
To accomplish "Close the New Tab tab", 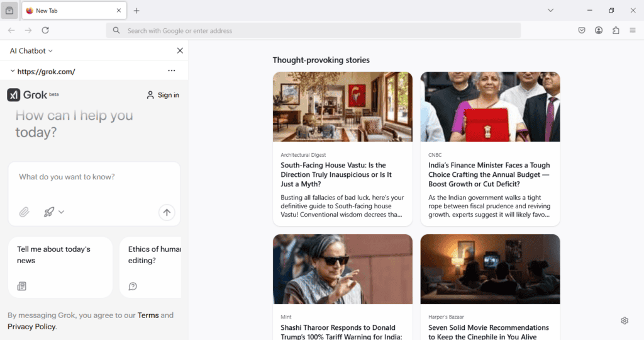I will pyautogui.click(x=119, y=11).
